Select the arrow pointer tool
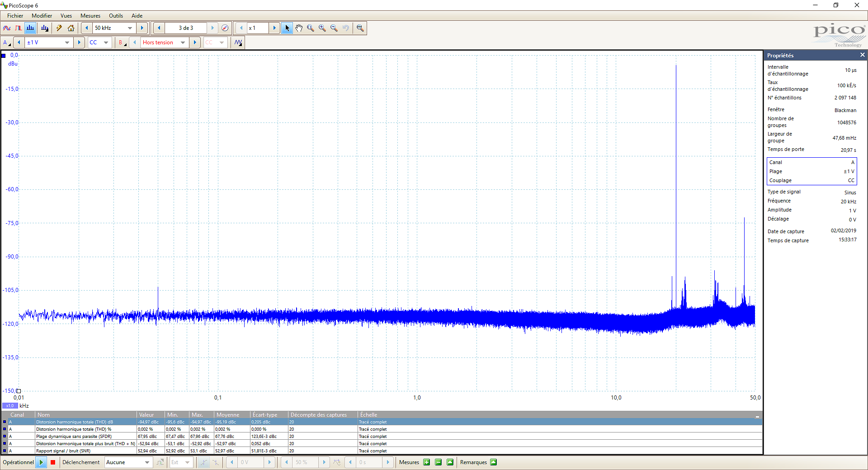 point(287,28)
